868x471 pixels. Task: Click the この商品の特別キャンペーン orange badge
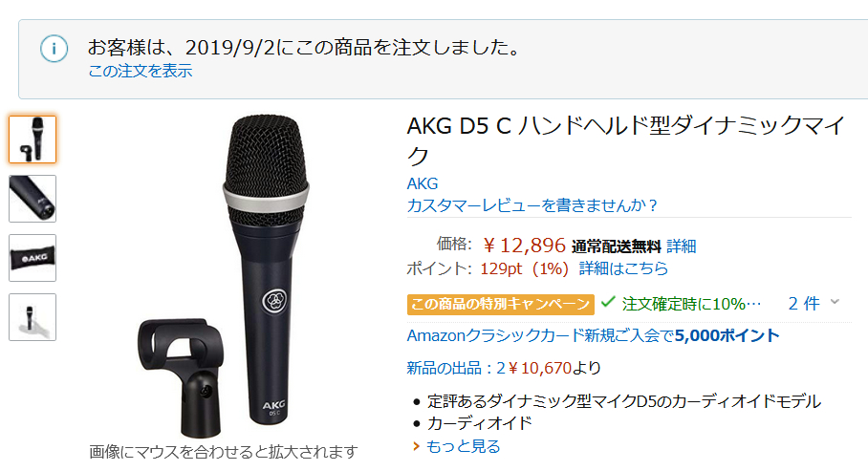tap(500, 305)
